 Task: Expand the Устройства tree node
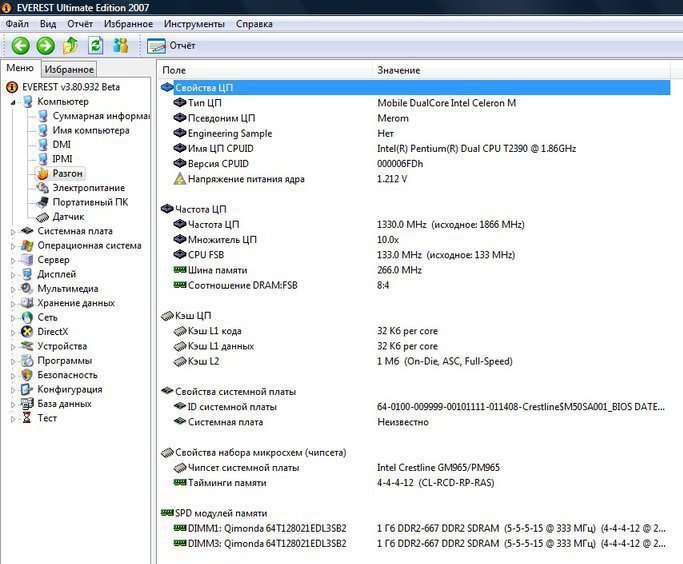[13, 347]
